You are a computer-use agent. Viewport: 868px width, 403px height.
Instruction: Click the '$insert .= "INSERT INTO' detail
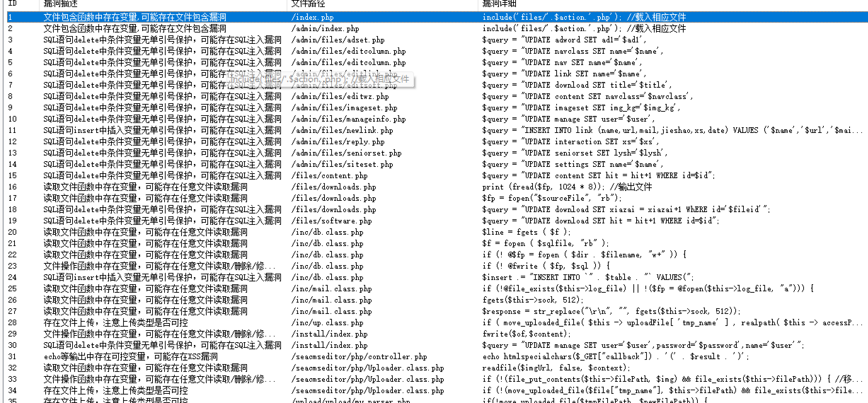[588, 277]
